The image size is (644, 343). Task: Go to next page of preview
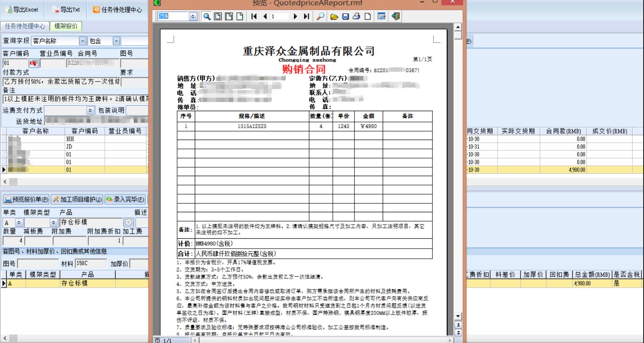point(296,16)
